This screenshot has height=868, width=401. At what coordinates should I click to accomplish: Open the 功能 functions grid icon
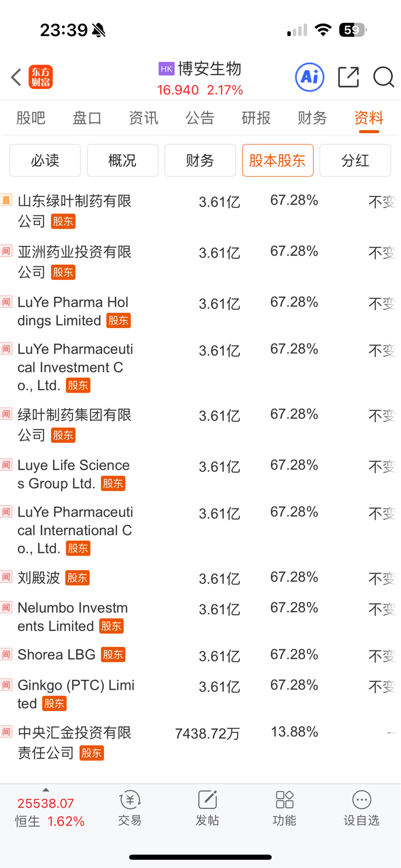[x=284, y=808]
